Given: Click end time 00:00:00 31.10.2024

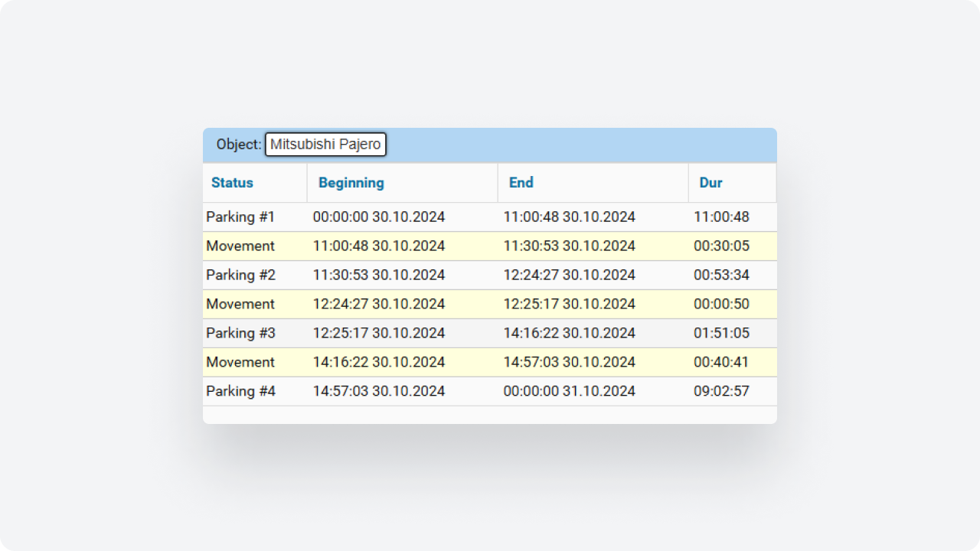Looking at the screenshot, I should tap(569, 392).
